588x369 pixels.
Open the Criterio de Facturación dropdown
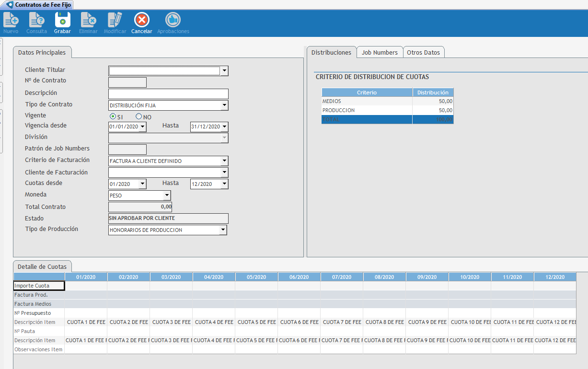coord(224,161)
